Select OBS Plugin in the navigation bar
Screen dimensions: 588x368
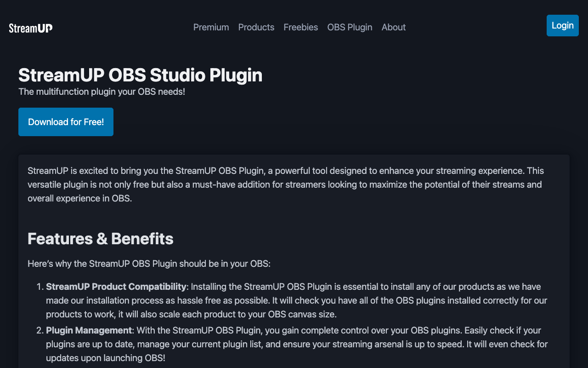pyautogui.click(x=350, y=27)
